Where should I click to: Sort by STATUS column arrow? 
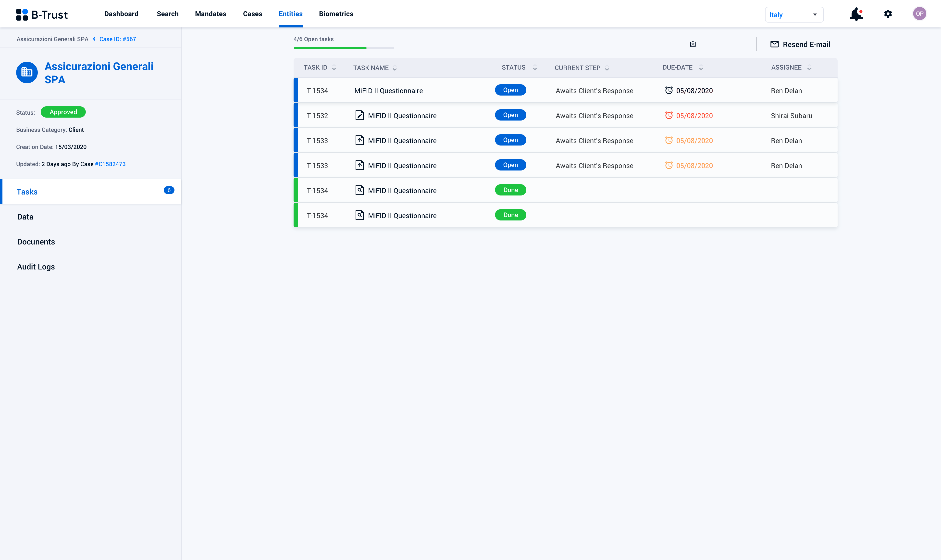pos(535,68)
